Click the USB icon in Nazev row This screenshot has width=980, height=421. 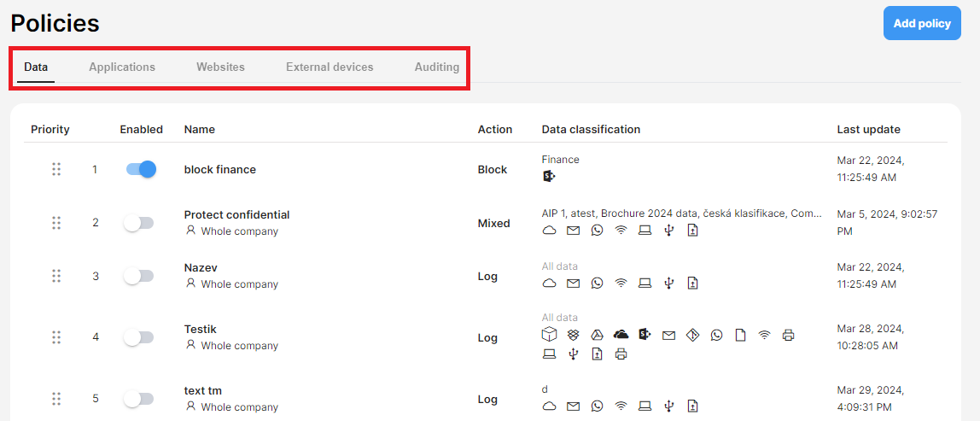point(668,283)
